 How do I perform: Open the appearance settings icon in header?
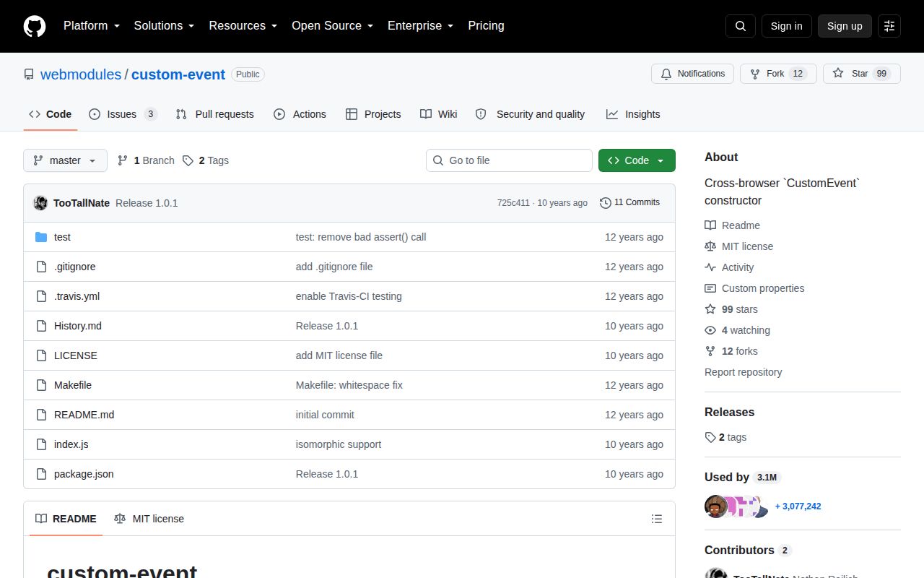pyautogui.click(x=889, y=26)
